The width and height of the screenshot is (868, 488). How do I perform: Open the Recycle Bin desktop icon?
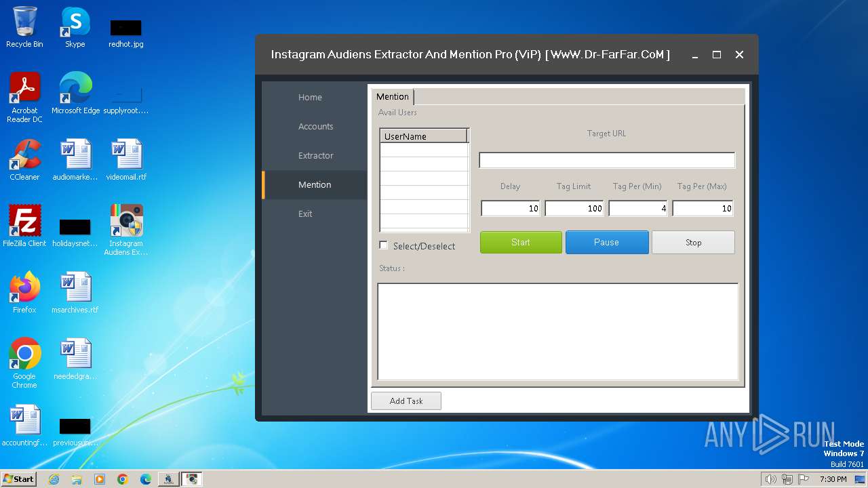pyautogui.click(x=24, y=27)
